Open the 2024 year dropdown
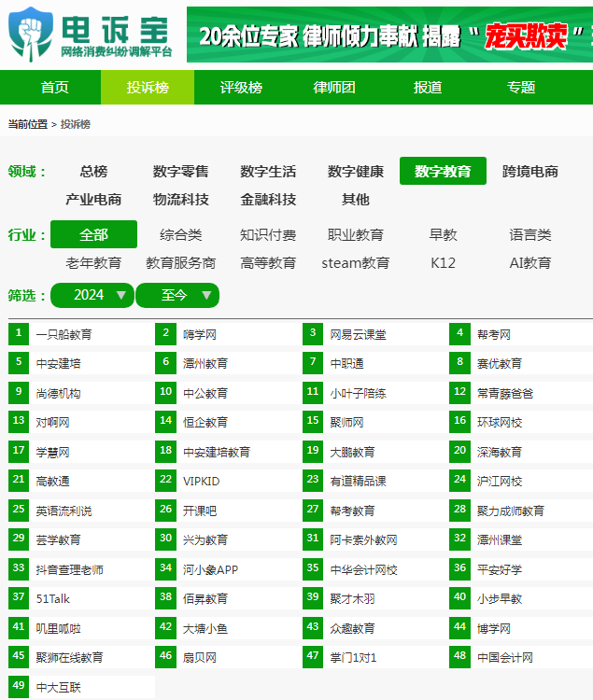The width and height of the screenshot is (593, 700). 92,295
